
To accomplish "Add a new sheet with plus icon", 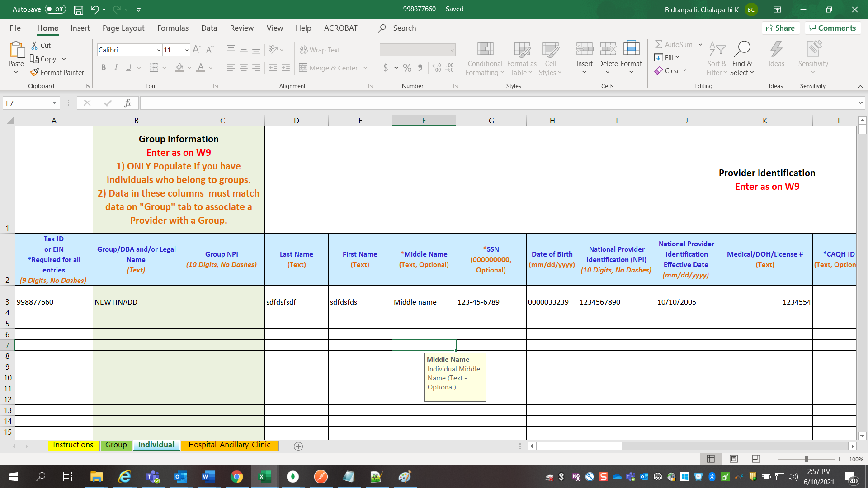I will [298, 446].
